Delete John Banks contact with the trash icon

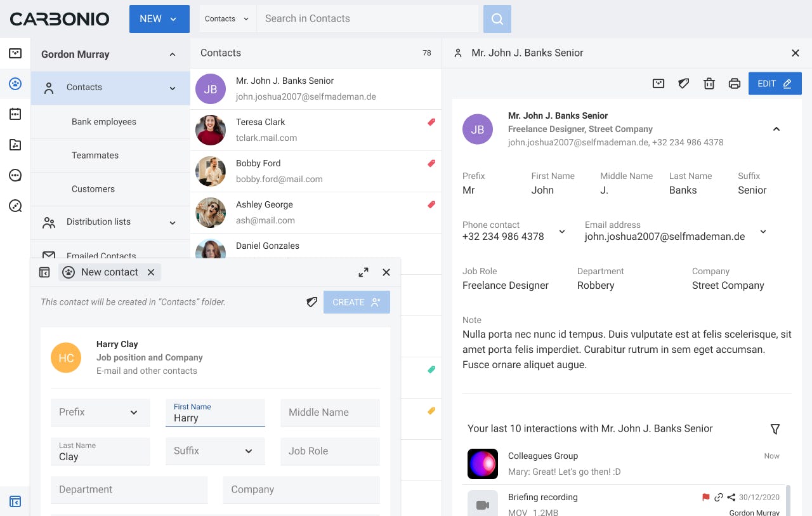pos(709,83)
